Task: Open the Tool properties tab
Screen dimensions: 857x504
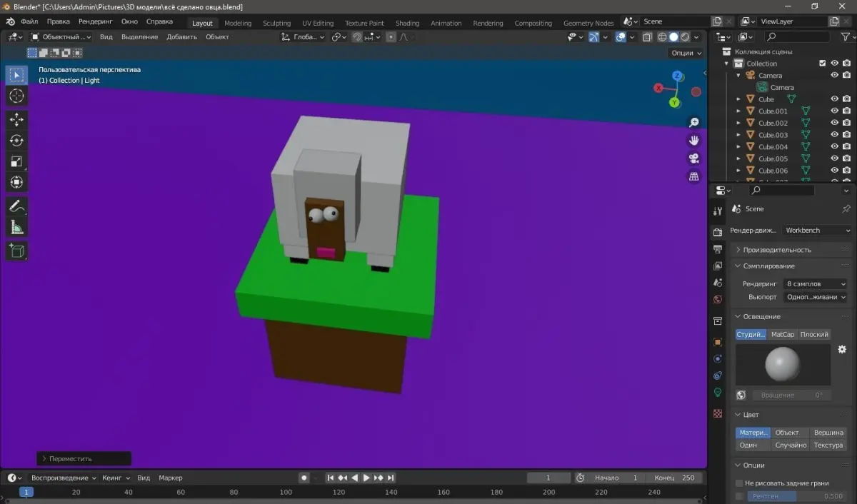Action: [718, 211]
